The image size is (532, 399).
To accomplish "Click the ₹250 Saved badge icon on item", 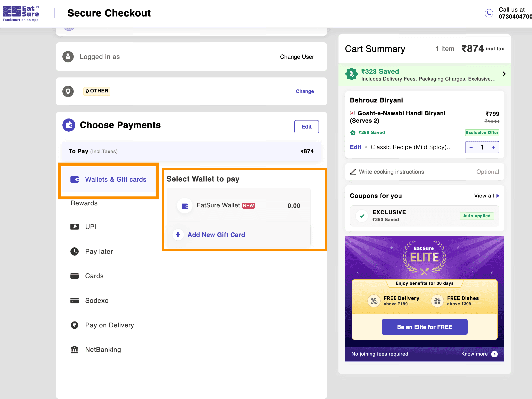I will [x=353, y=133].
